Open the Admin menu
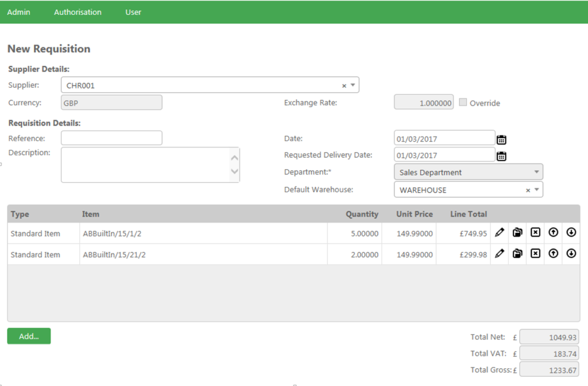 (19, 12)
